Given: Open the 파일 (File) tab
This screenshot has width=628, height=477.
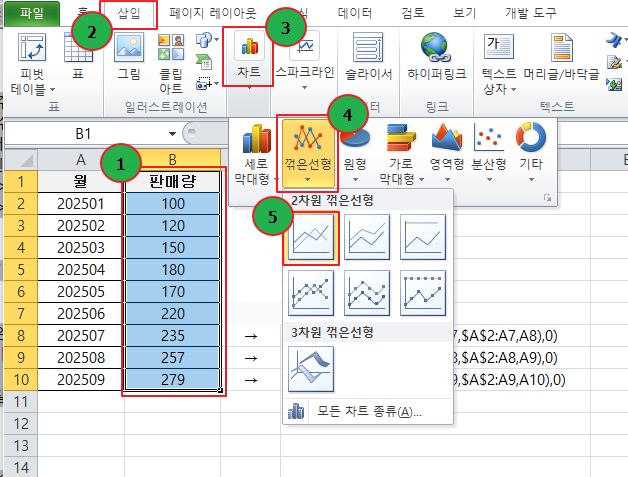Looking at the screenshot, I should pos(32,13).
